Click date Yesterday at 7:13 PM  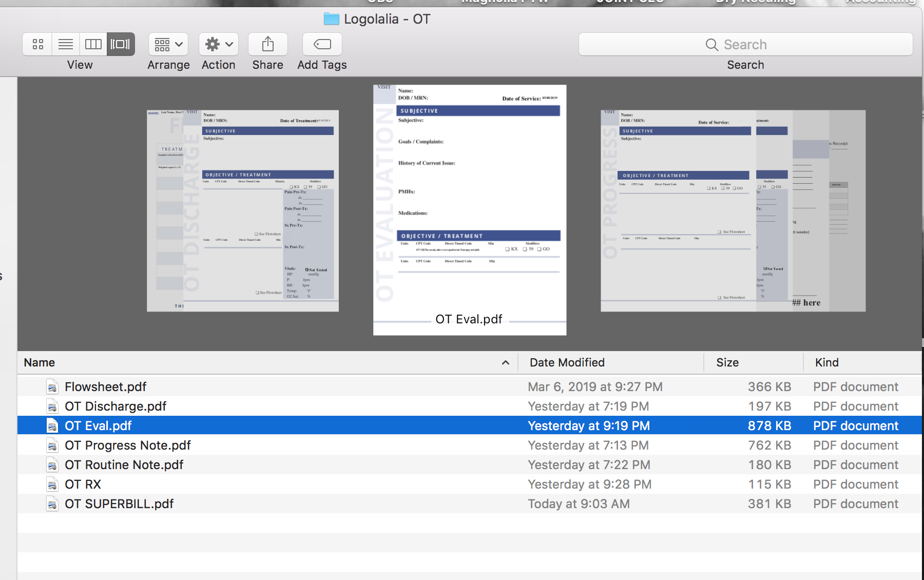pos(588,445)
